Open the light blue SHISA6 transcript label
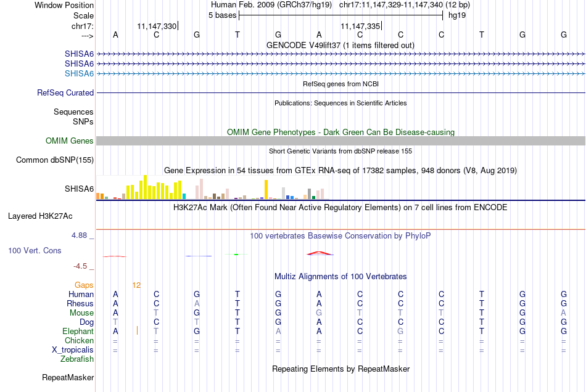 coord(79,73)
